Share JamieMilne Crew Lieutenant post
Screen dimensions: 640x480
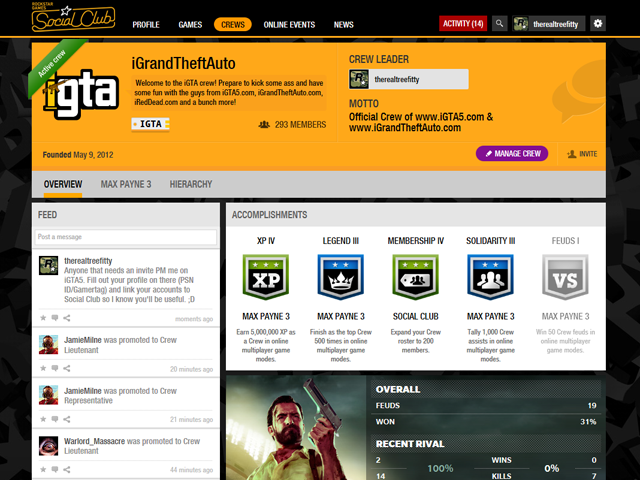coord(67,368)
